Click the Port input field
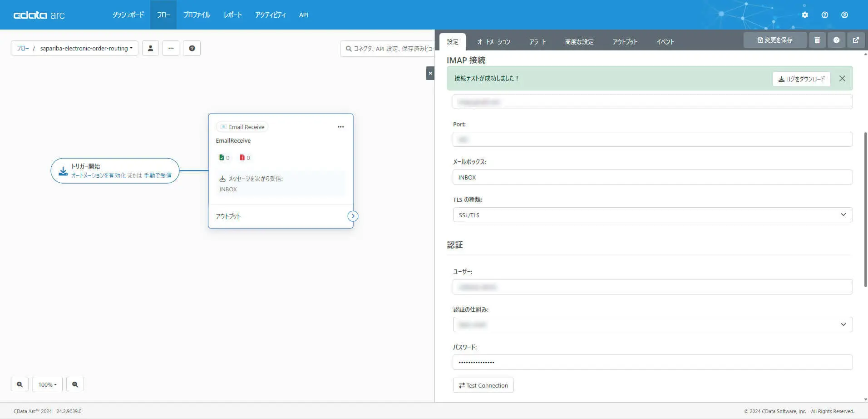This screenshot has height=419, width=868. tap(652, 139)
